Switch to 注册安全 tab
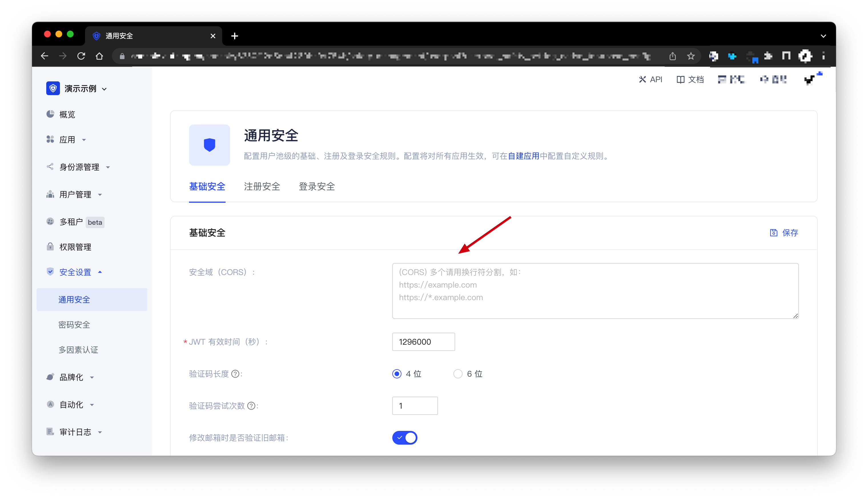The width and height of the screenshot is (868, 498). coord(262,187)
